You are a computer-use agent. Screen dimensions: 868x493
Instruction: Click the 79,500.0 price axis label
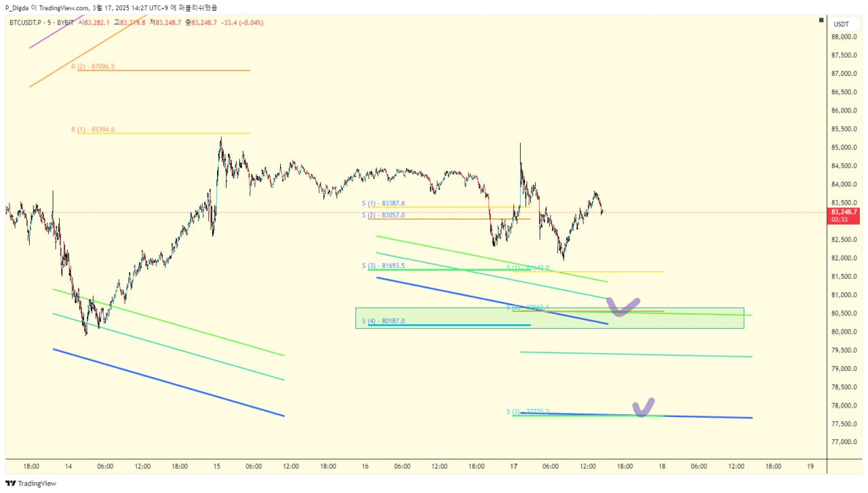pos(844,351)
